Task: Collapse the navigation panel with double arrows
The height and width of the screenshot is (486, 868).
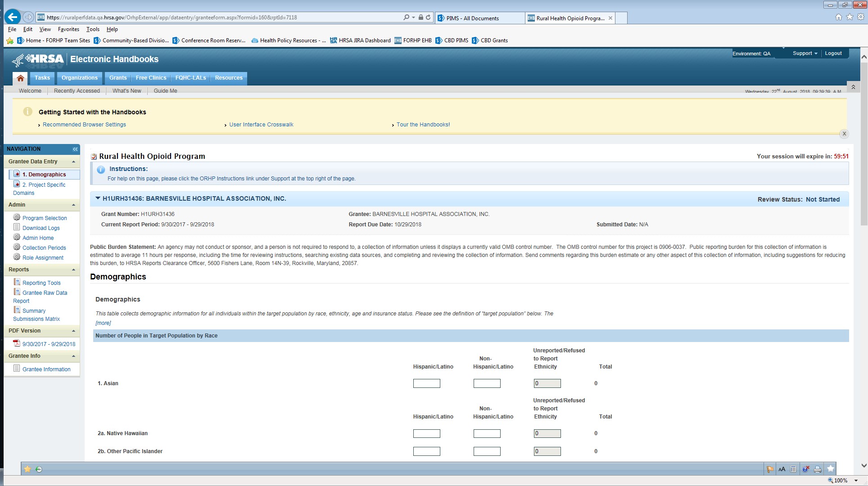Action: point(75,149)
